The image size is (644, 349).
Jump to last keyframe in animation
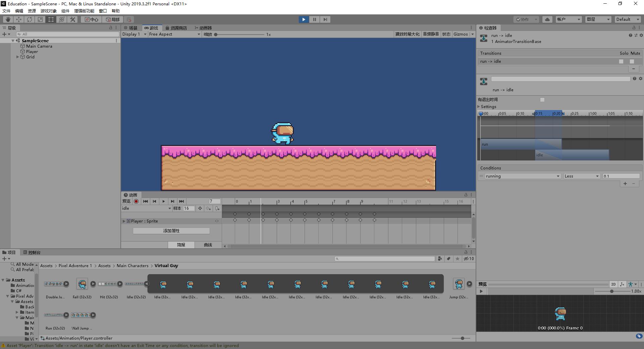(x=181, y=201)
